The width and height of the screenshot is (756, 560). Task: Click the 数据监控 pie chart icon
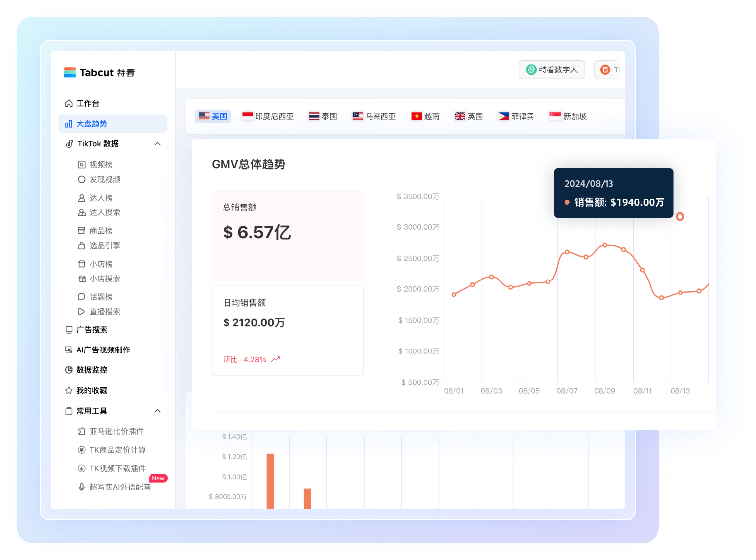click(x=69, y=370)
